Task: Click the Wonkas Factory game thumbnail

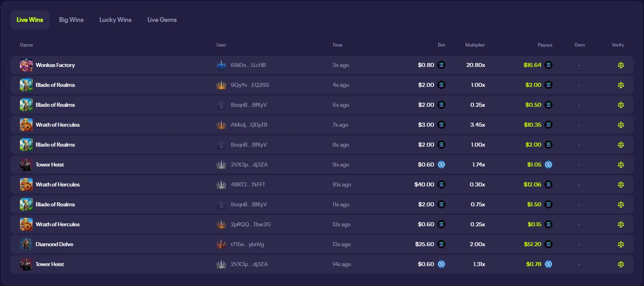Action: tap(26, 65)
